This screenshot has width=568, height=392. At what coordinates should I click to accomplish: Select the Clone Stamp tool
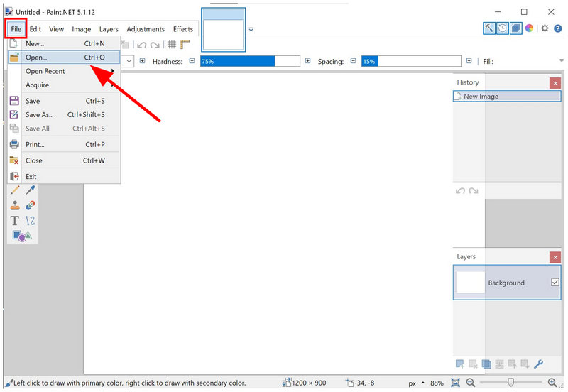point(15,205)
